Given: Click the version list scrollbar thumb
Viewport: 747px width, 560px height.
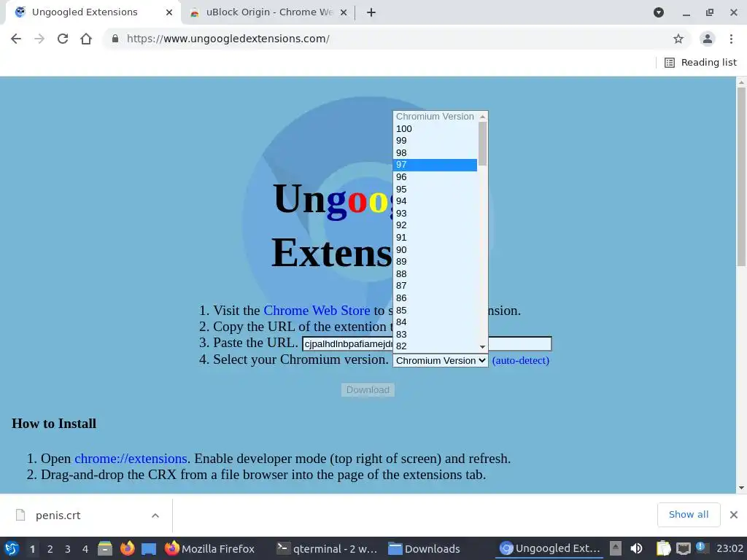Looking at the screenshot, I should [x=483, y=144].
